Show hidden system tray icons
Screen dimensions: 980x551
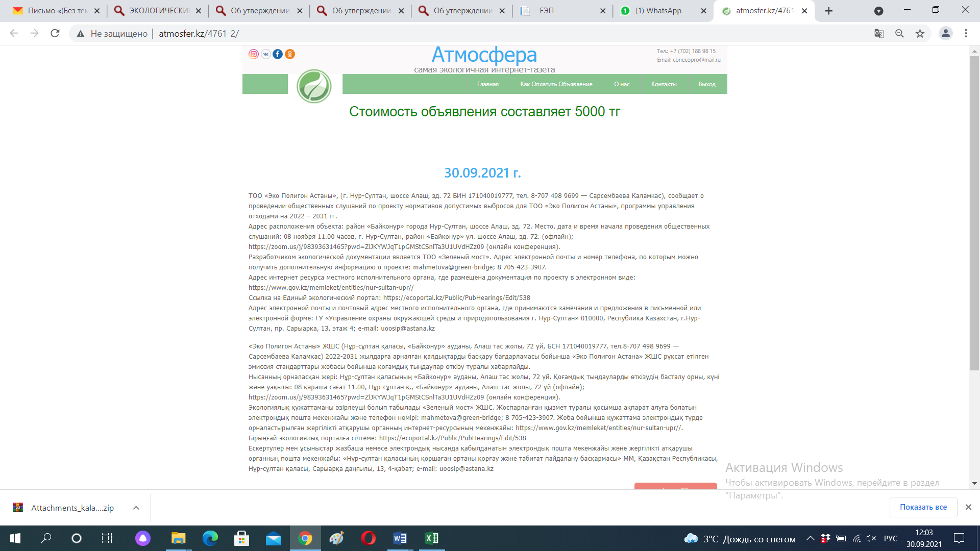pos(810,538)
